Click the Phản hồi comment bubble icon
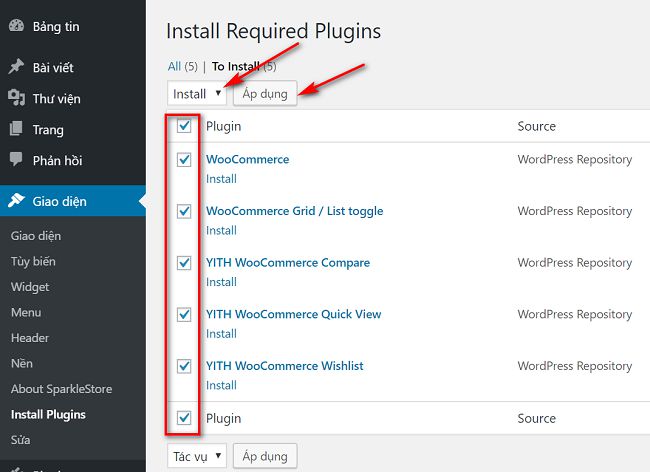This screenshot has width=650, height=472. [x=16, y=160]
